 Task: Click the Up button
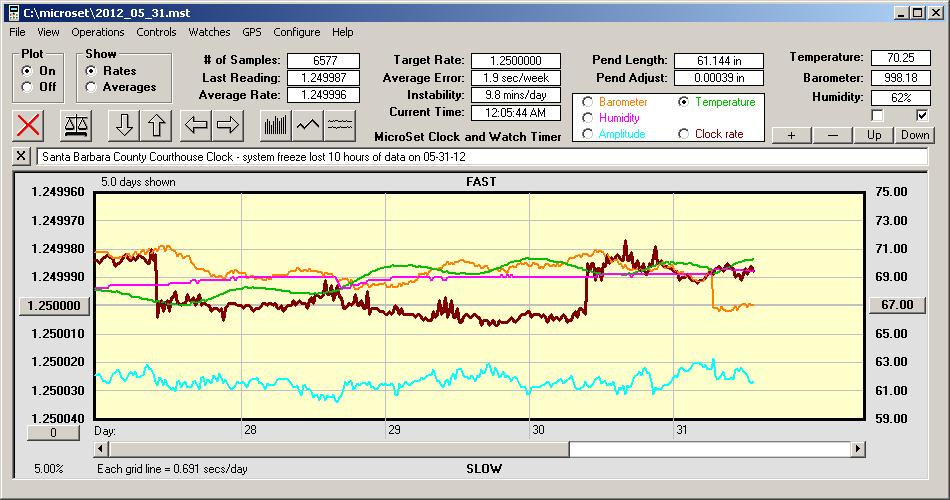coord(874,135)
